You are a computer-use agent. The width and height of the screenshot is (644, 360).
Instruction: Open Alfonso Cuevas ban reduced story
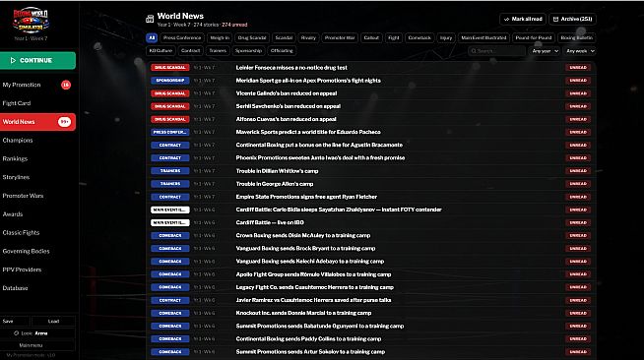(371, 119)
